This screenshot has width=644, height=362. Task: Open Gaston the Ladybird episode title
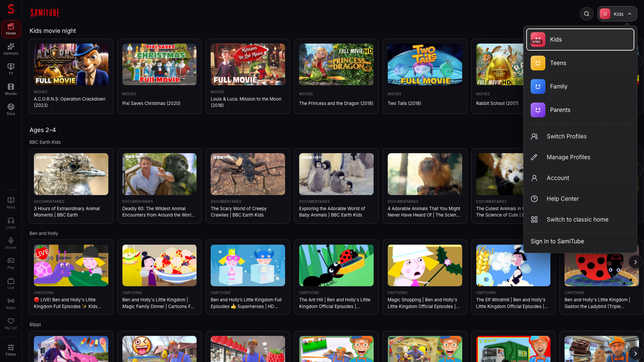pyautogui.click(x=597, y=303)
